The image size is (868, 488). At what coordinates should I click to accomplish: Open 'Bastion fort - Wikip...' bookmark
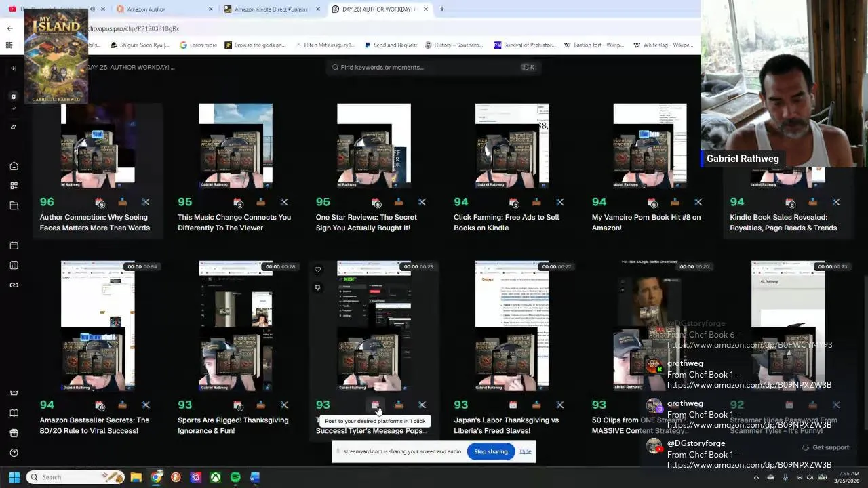(x=595, y=45)
